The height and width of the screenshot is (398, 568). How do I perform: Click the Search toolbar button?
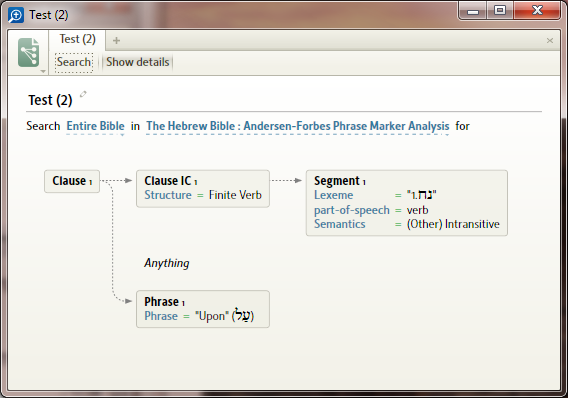(x=74, y=62)
